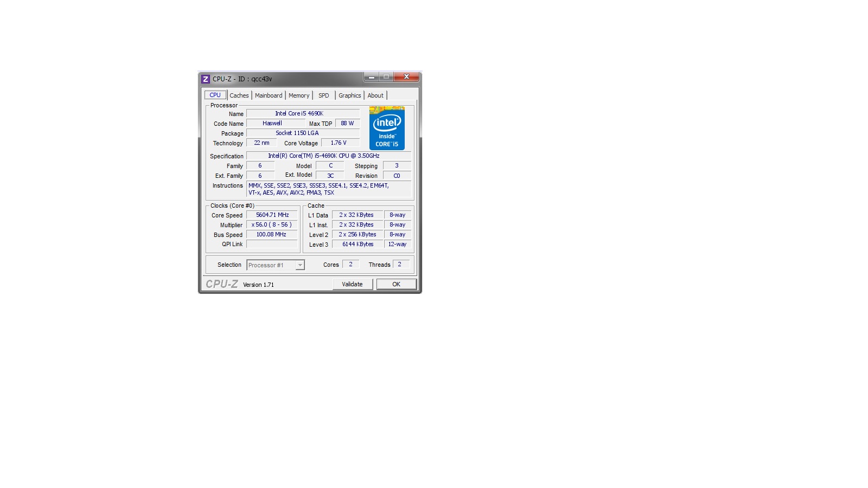
Task: Select the CPU tab
Action: click(x=215, y=95)
